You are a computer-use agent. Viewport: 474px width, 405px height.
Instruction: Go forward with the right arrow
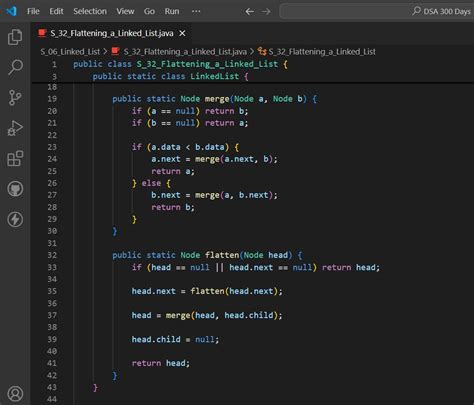(266, 12)
